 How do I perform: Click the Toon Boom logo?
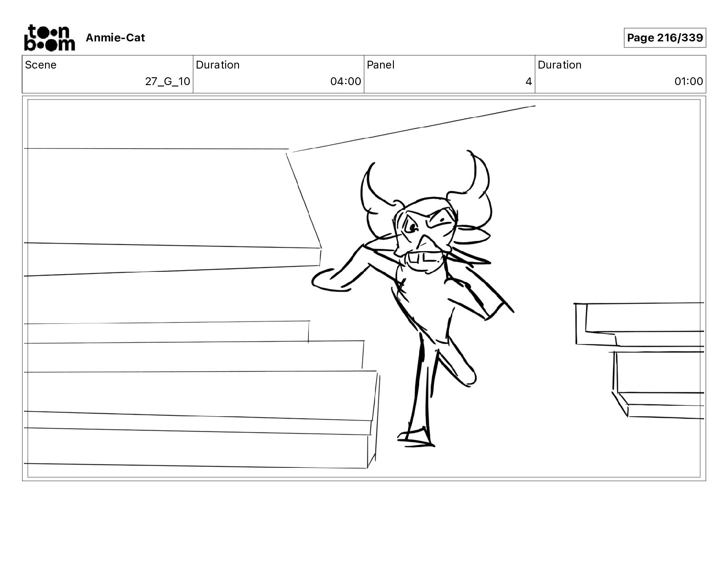[49, 37]
